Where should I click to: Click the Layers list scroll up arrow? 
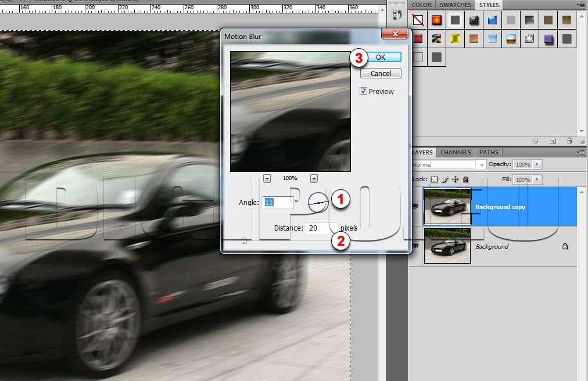tap(582, 192)
